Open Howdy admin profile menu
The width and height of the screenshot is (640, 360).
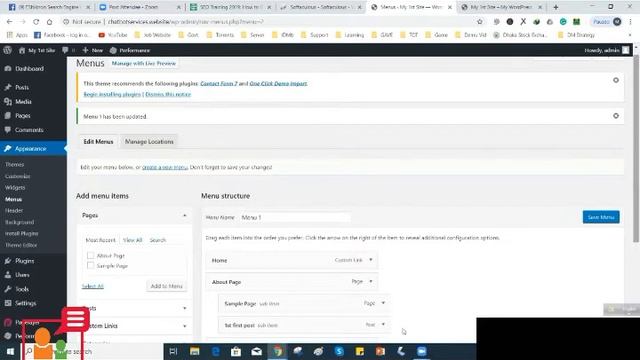tap(607, 50)
